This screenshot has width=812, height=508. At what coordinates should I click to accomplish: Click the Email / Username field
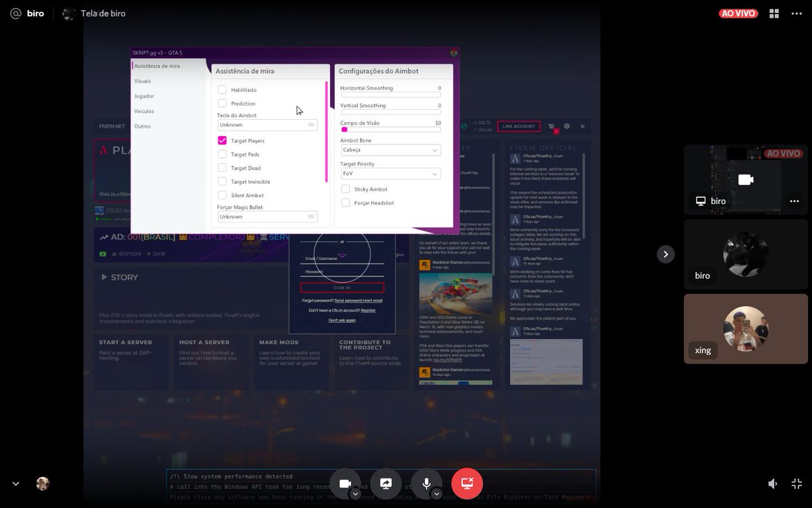(342, 258)
